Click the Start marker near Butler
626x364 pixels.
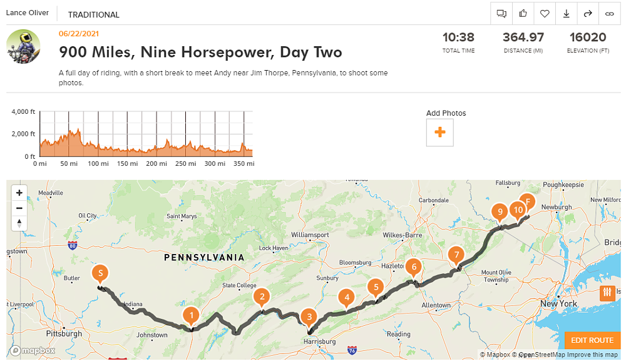coord(99,273)
